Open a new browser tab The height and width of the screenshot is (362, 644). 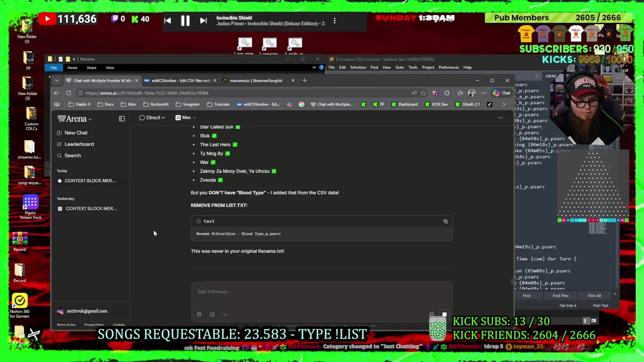pos(304,80)
